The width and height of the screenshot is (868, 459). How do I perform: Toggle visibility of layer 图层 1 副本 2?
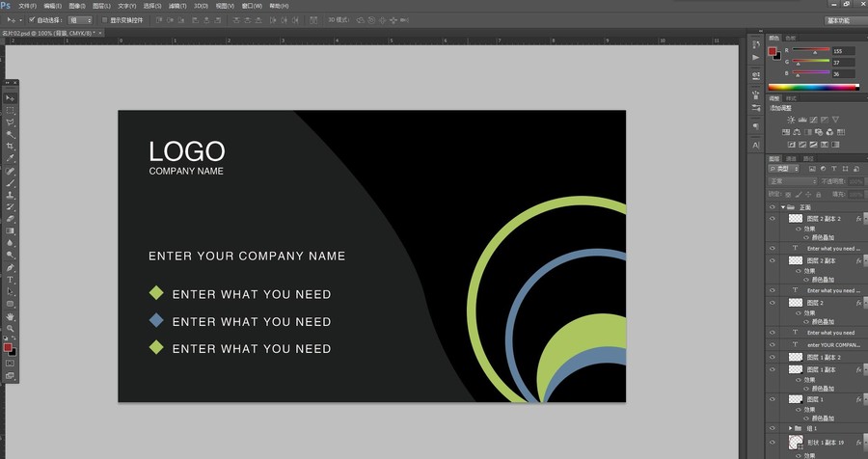tap(773, 357)
